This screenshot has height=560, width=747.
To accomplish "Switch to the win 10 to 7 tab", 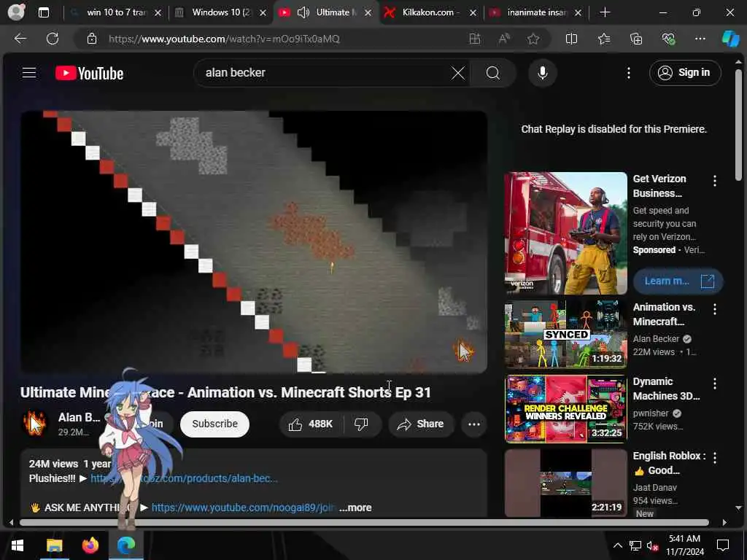I will 116,12.
